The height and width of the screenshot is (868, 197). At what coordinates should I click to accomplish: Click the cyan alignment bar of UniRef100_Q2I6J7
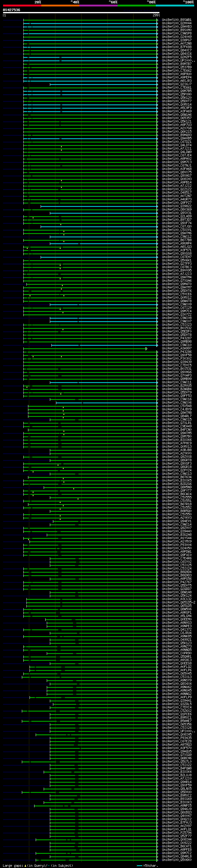pyautogui.click(x=104, y=84)
